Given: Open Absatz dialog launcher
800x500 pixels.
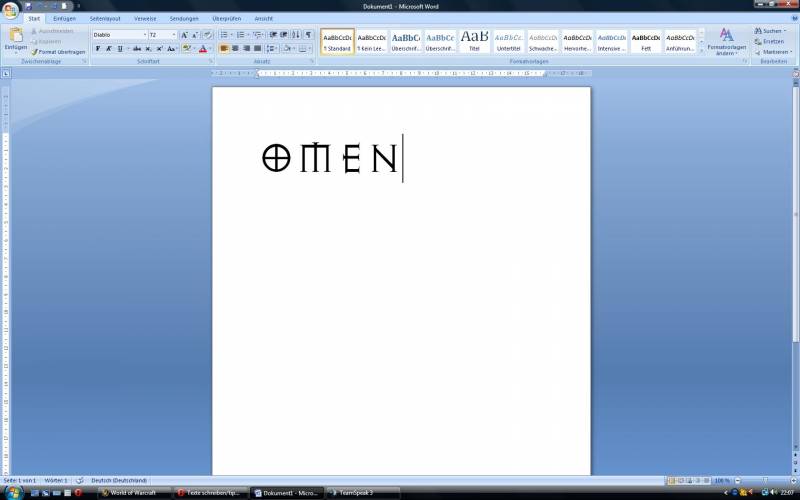Looking at the screenshot, I should point(312,61).
